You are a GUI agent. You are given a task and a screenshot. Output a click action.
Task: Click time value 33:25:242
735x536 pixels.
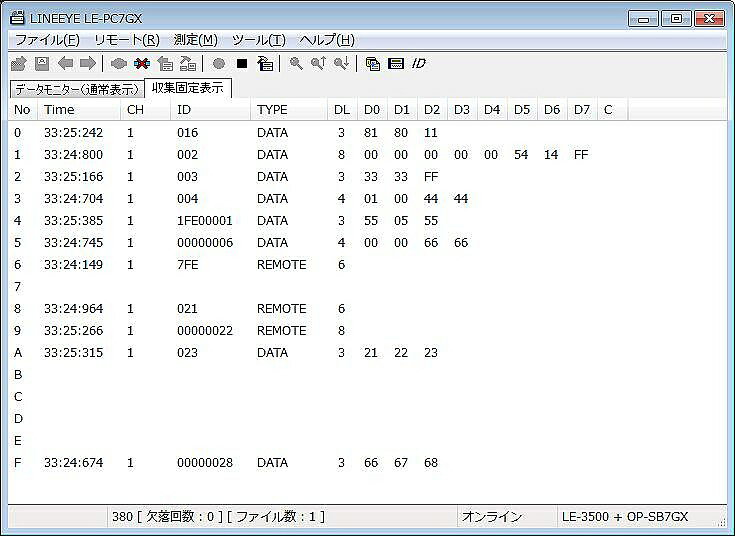73,133
